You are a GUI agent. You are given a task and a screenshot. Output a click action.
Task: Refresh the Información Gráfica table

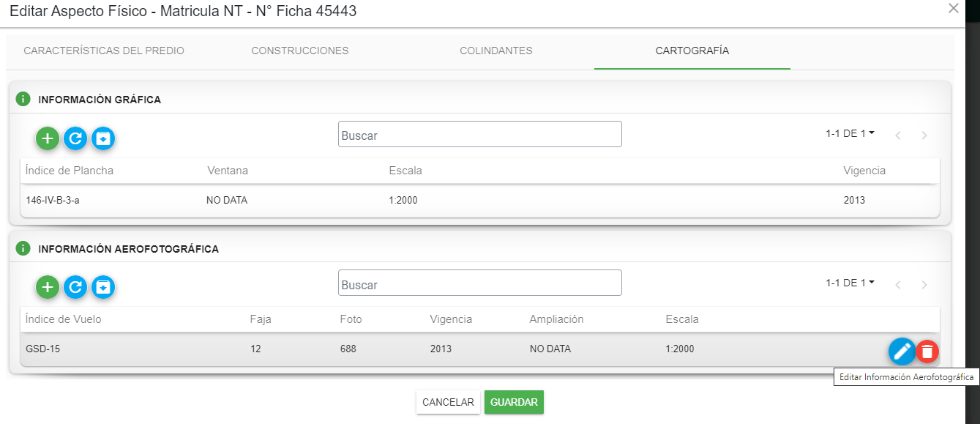coord(75,138)
